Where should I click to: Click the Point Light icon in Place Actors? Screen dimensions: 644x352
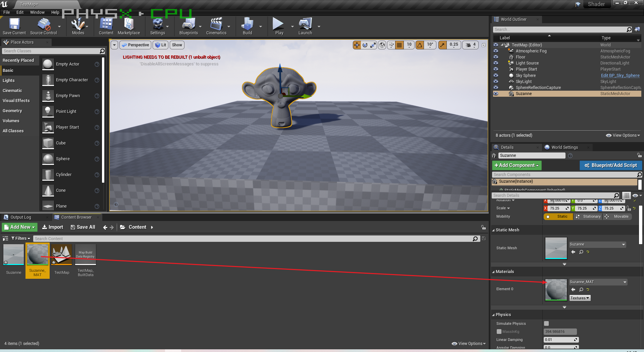pos(48,112)
